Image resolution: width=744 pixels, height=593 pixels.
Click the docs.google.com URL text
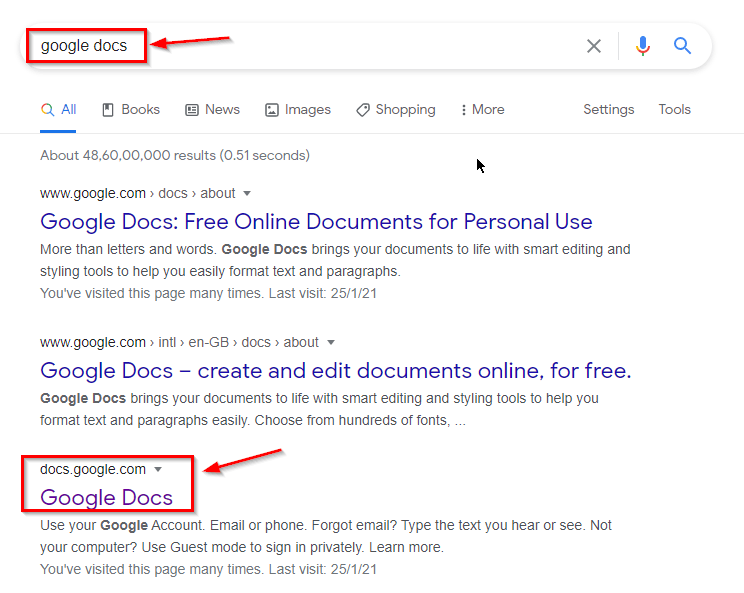(x=93, y=470)
